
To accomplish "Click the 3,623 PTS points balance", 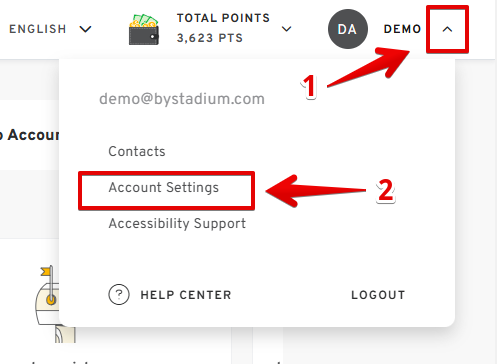I will point(210,38).
